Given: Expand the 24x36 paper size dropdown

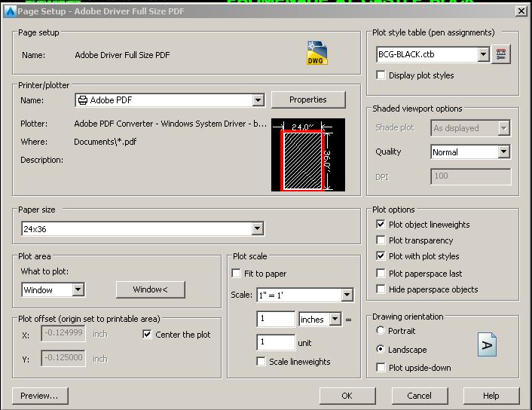Looking at the screenshot, I should pos(258,229).
